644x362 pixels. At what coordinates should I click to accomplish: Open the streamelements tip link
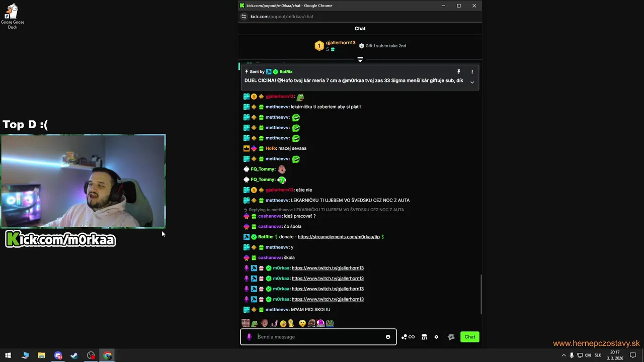pos(339,237)
